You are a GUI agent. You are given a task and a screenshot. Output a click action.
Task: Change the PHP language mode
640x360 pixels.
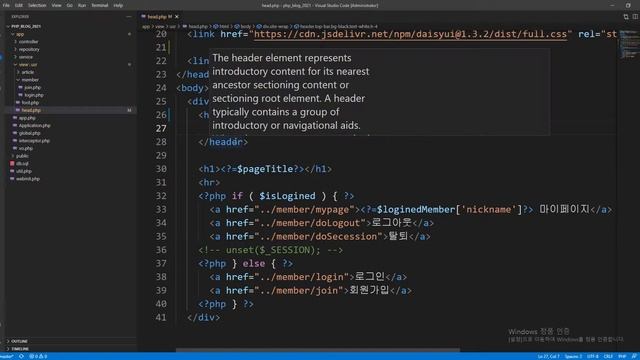[x=622, y=356]
